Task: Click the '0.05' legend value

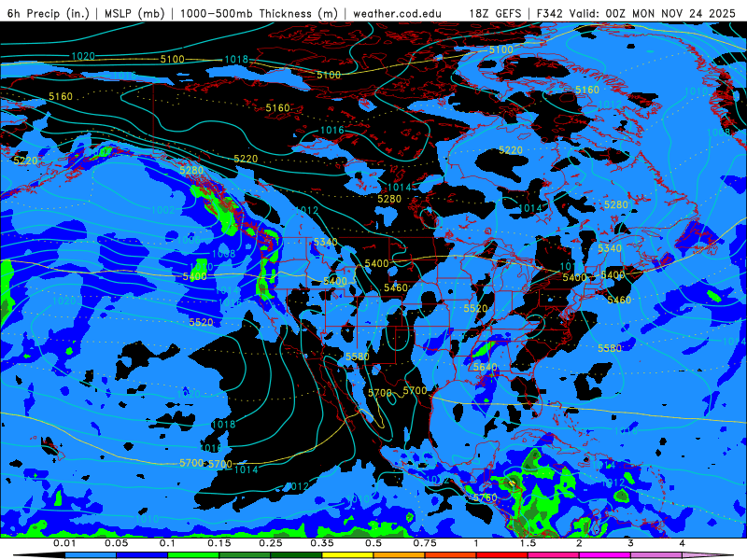Action: [x=116, y=543]
